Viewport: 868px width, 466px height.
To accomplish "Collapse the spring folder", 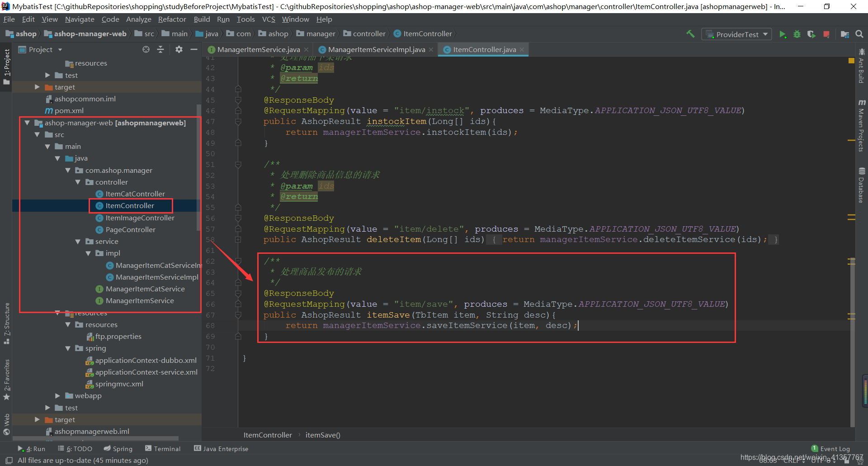I will [68, 348].
